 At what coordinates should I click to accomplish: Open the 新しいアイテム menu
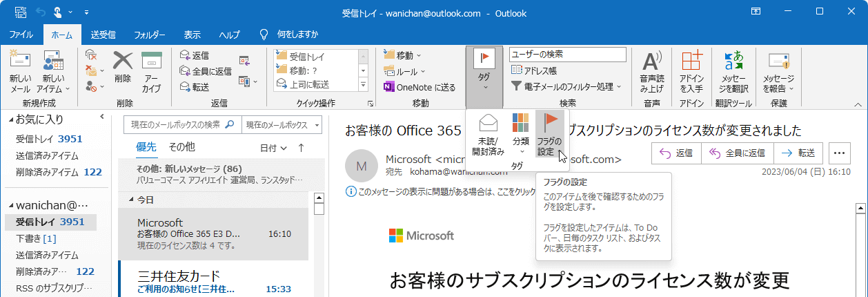(53, 72)
